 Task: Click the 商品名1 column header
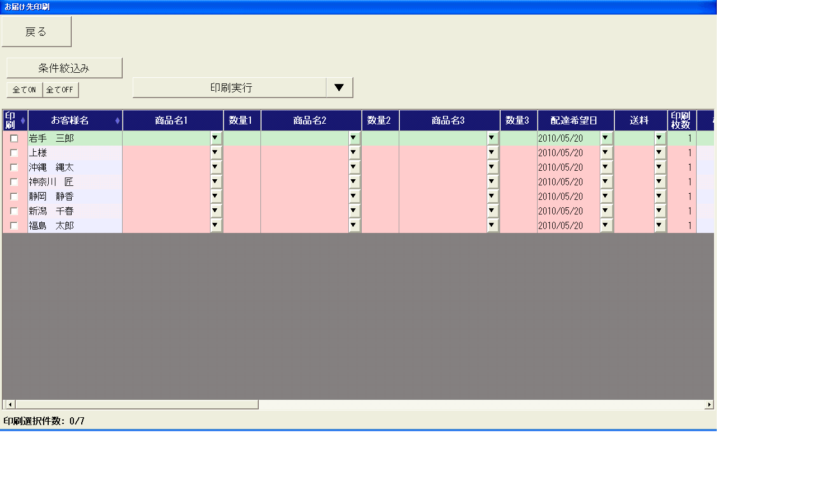[172, 120]
